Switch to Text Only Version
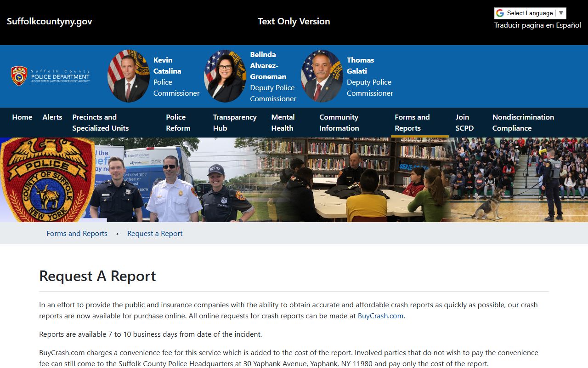588x368 pixels. [x=294, y=21]
